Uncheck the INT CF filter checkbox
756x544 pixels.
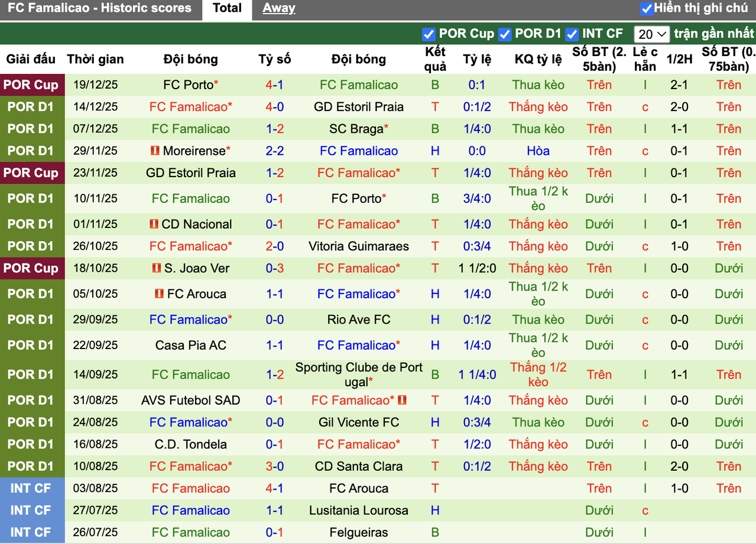(x=572, y=34)
